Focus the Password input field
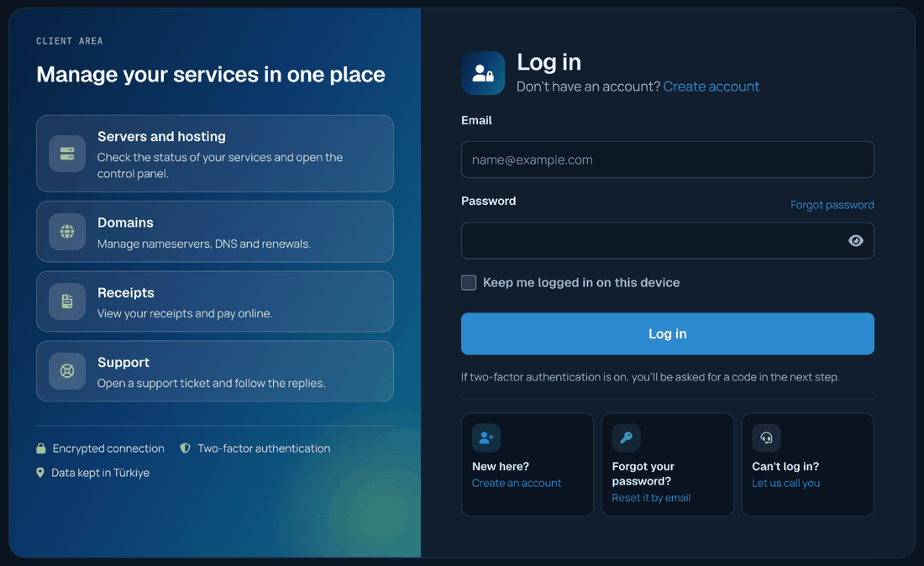Viewport: 924px width, 566px height. 667,240
